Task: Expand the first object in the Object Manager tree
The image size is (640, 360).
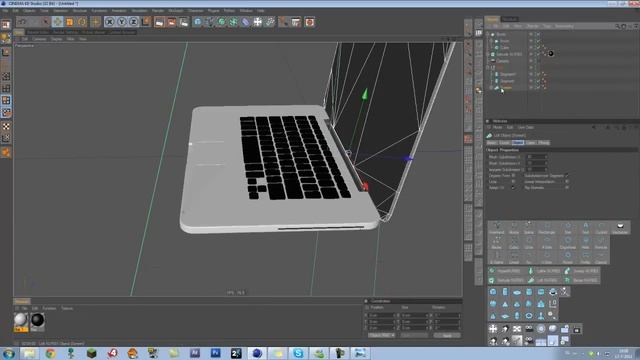Action: click(x=488, y=34)
